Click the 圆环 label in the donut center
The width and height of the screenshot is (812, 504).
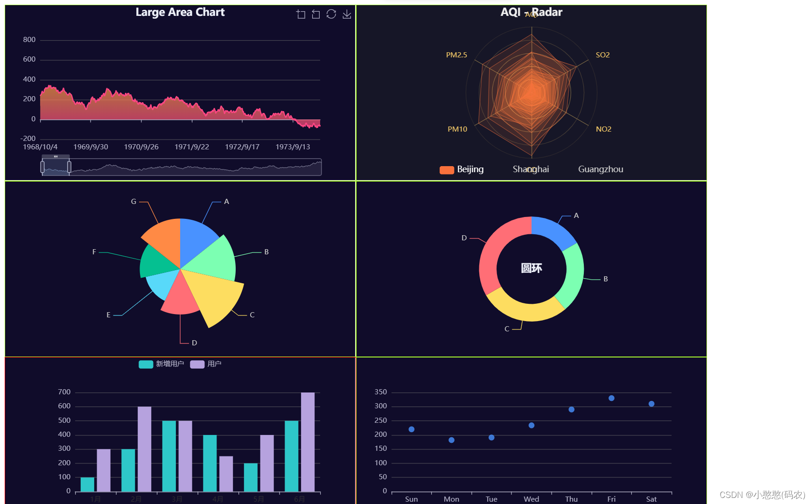pyautogui.click(x=531, y=268)
